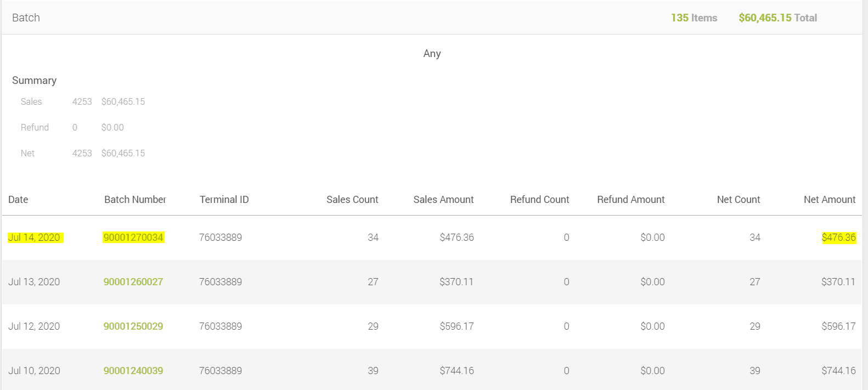
Task: Select the highlighted Jul 14, 2020 date cell
Action: pos(34,238)
